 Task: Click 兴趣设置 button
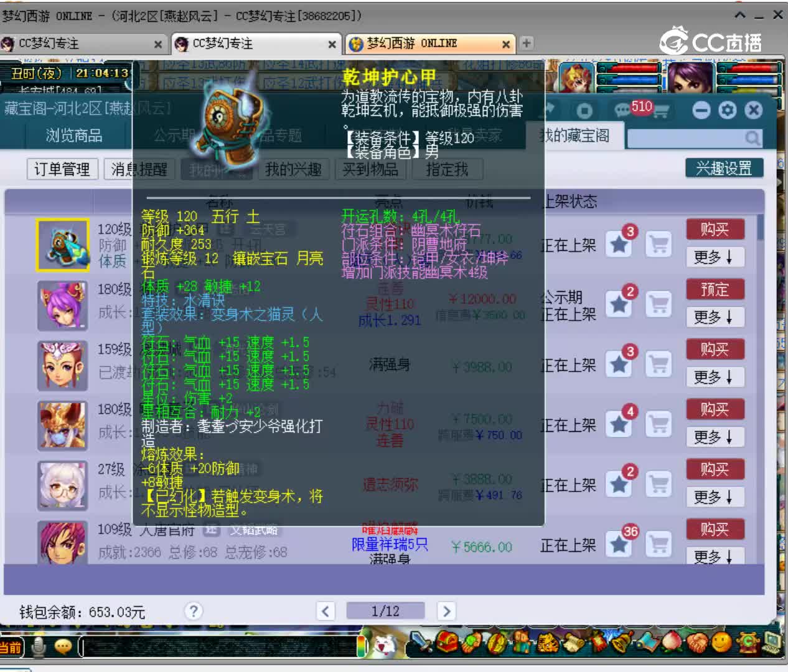click(724, 168)
